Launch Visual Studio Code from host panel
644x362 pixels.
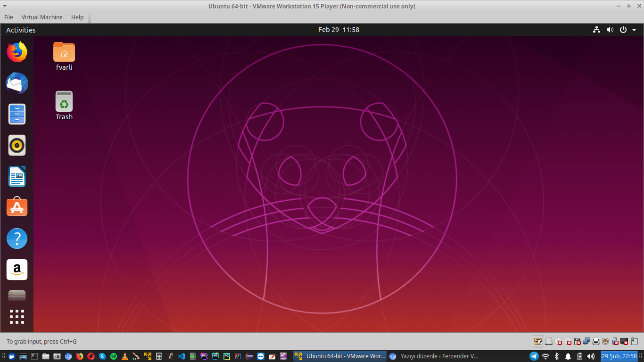tap(182, 356)
